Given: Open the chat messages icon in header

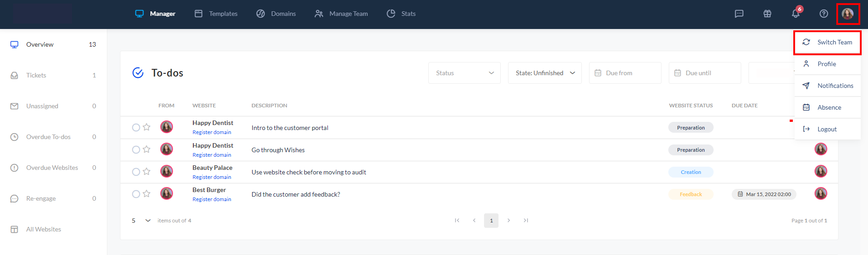Looking at the screenshot, I should [x=739, y=14].
